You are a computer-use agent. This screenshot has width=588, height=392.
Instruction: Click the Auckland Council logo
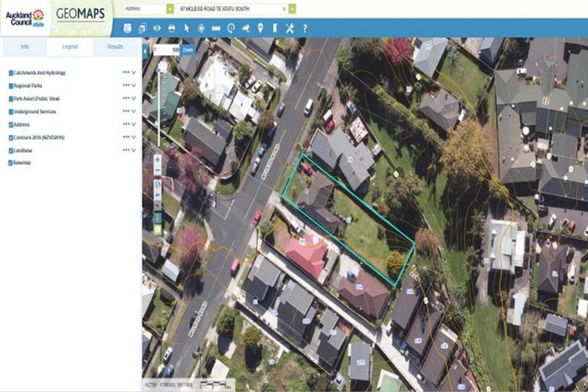coord(25,18)
